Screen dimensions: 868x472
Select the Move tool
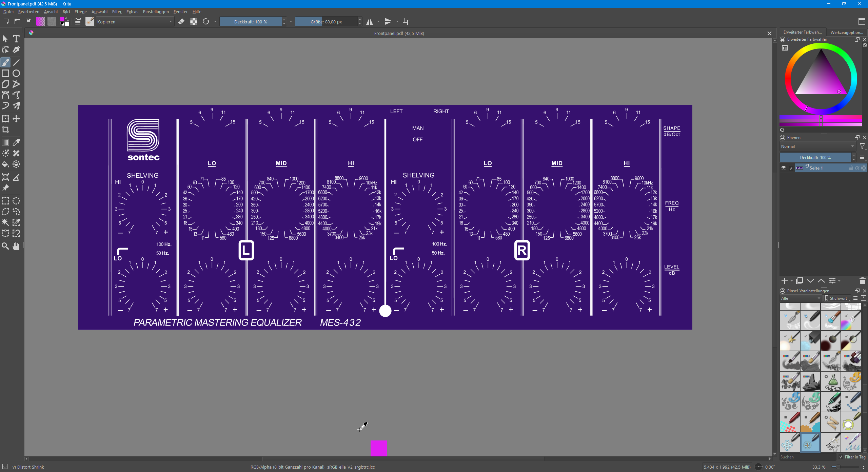coord(16,119)
